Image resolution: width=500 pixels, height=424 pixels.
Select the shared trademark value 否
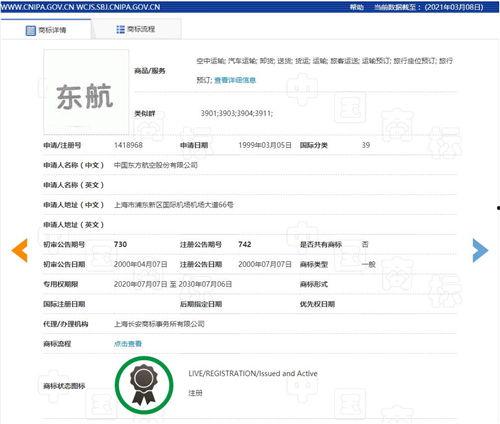[365, 244]
